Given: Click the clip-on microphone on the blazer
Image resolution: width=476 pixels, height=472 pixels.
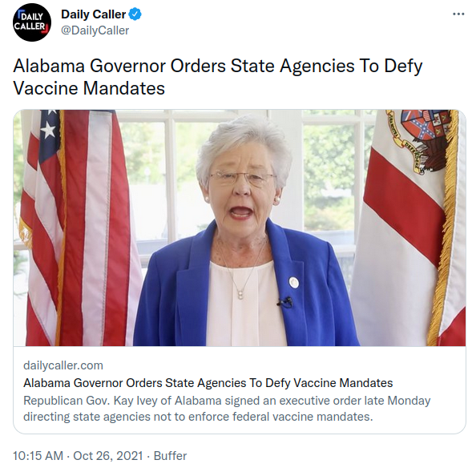Looking at the screenshot, I should point(285,302).
